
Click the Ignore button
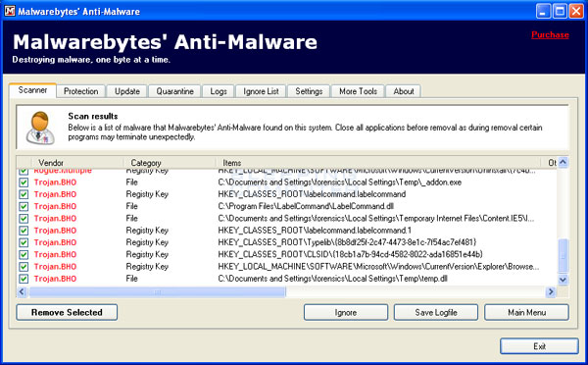(346, 312)
